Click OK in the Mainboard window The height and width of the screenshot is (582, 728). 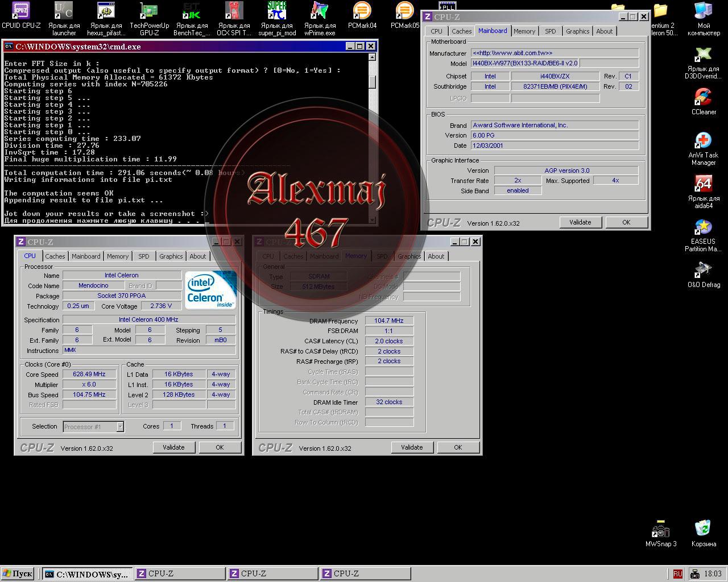pyautogui.click(x=626, y=222)
